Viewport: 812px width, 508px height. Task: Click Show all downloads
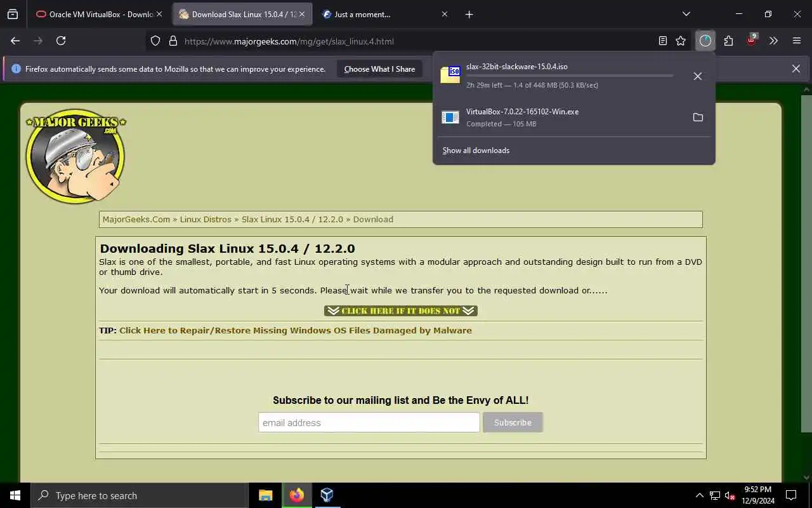click(476, 150)
